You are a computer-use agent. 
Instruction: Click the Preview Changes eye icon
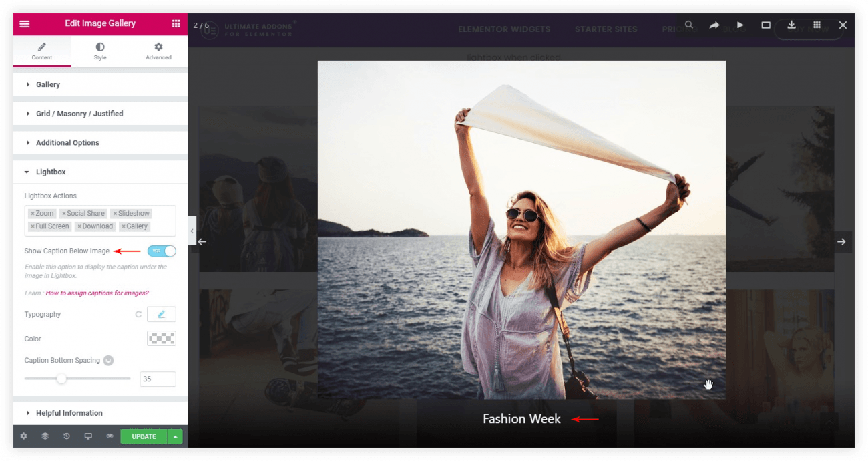pos(110,436)
